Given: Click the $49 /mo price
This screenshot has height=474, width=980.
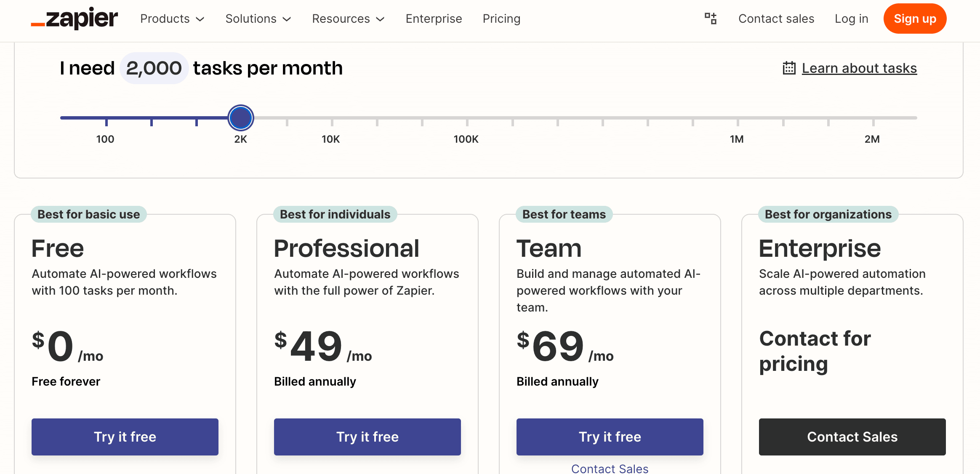Looking at the screenshot, I should [x=323, y=346].
